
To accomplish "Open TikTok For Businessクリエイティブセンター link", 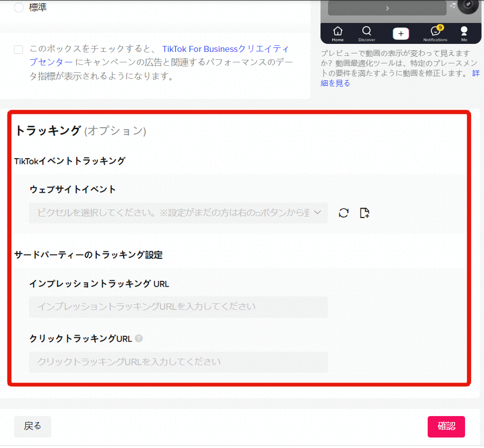I will [160, 55].
